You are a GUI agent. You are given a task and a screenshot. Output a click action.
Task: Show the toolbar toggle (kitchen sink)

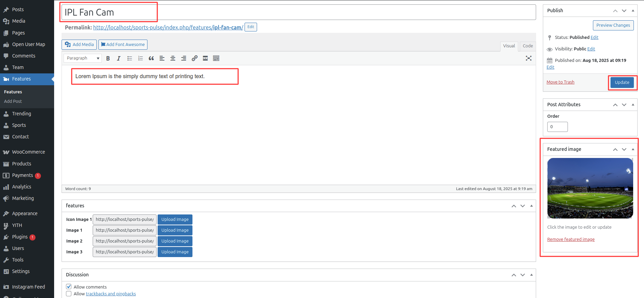(216, 58)
